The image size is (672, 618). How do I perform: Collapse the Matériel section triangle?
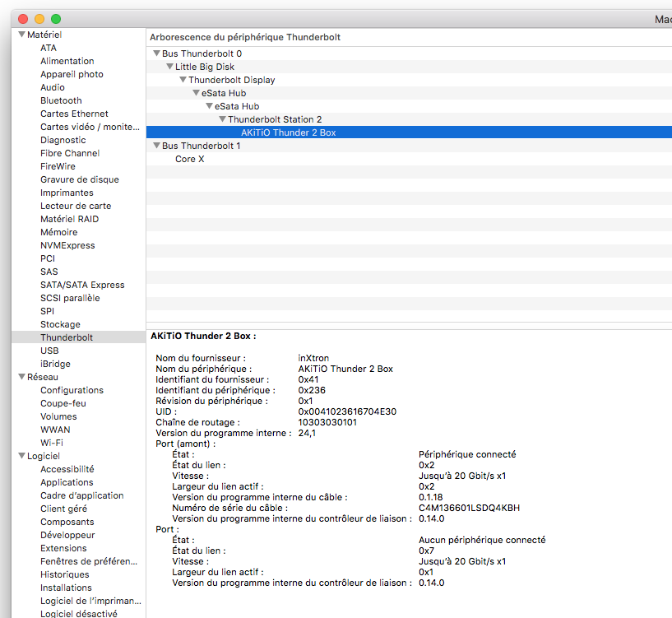click(x=22, y=35)
